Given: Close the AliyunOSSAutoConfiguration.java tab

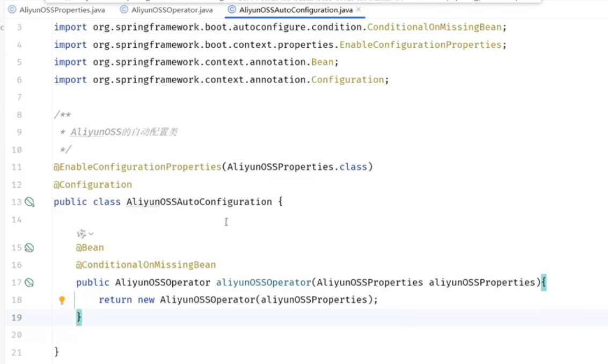Looking at the screenshot, I should [358, 9].
